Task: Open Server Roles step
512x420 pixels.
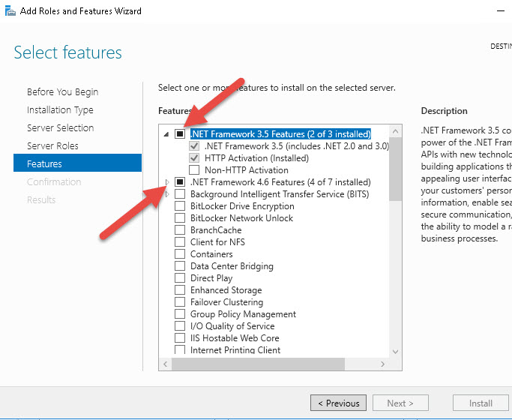Action: (x=52, y=146)
